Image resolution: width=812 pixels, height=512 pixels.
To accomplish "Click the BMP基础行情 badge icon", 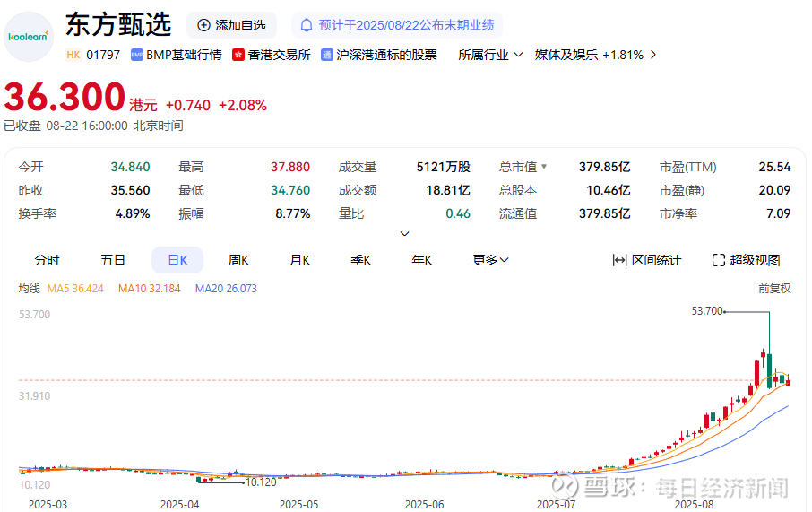I will point(137,55).
